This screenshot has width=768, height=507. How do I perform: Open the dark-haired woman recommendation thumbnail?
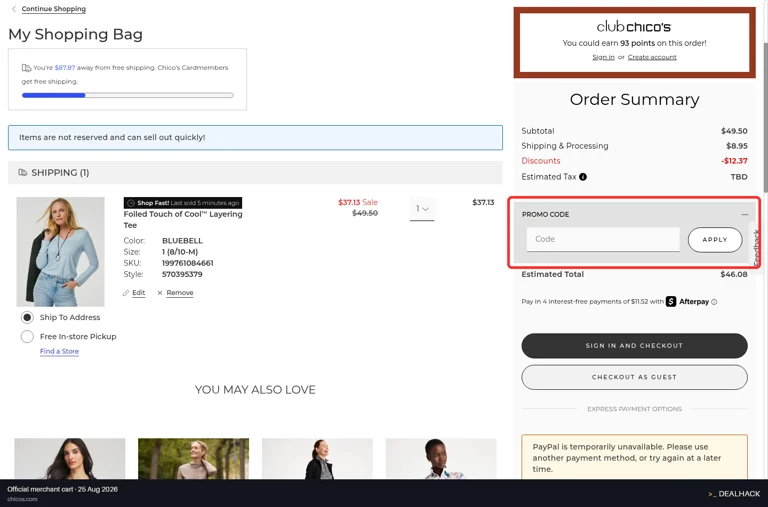coord(70,459)
